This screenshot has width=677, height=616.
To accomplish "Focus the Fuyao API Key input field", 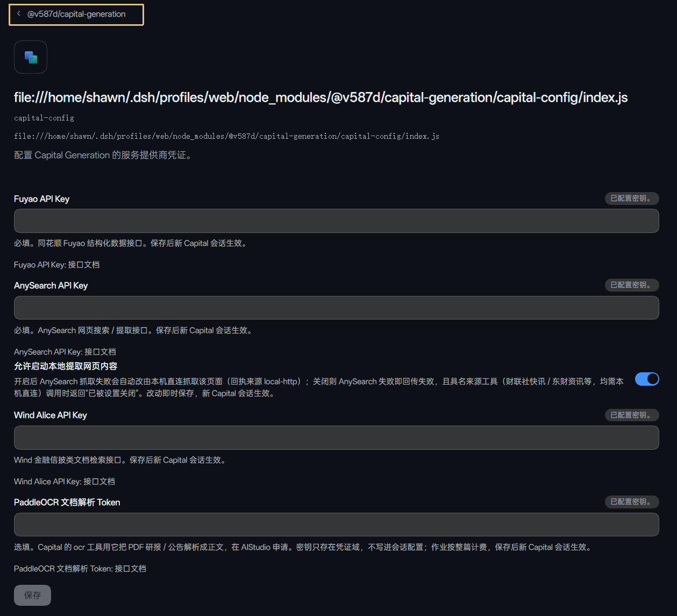I will tap(336, 221).
